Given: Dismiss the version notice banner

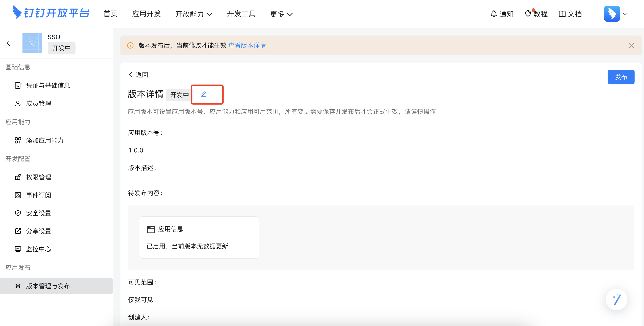Looking at the screenshot, I should point(631,46).
